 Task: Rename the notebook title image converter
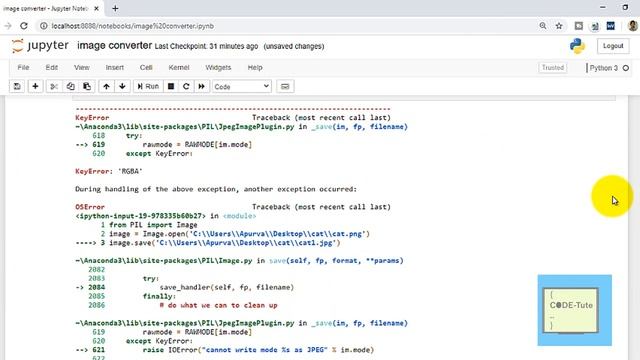(x=115, y=45)
